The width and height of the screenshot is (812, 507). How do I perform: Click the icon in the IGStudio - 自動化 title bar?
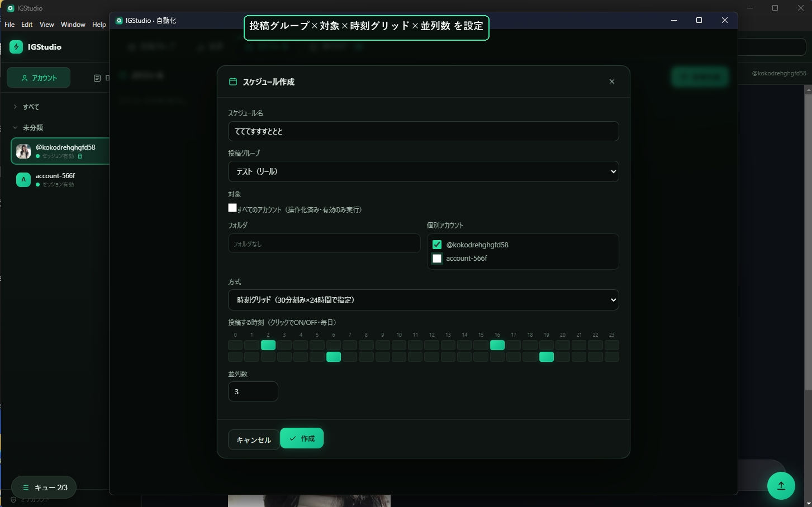119,21
